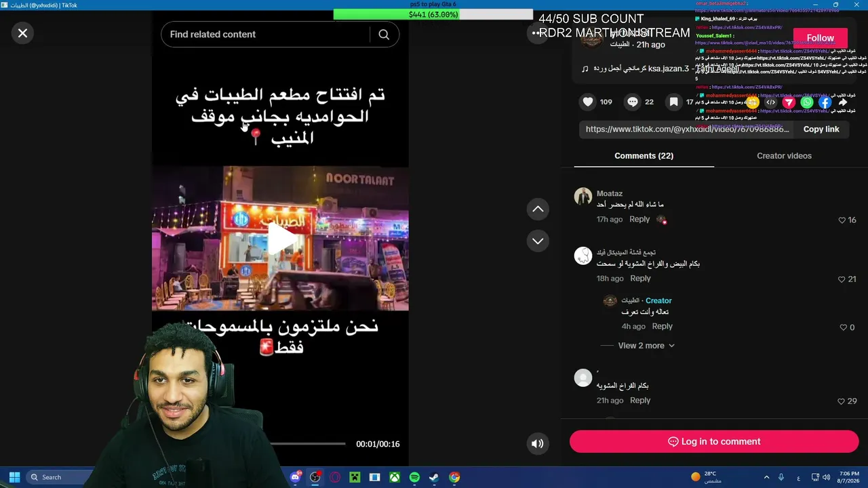Click the creator's small avatar in replies
Image resolution: width=868 pixels, height=488 pixels.
coord(610,301)
